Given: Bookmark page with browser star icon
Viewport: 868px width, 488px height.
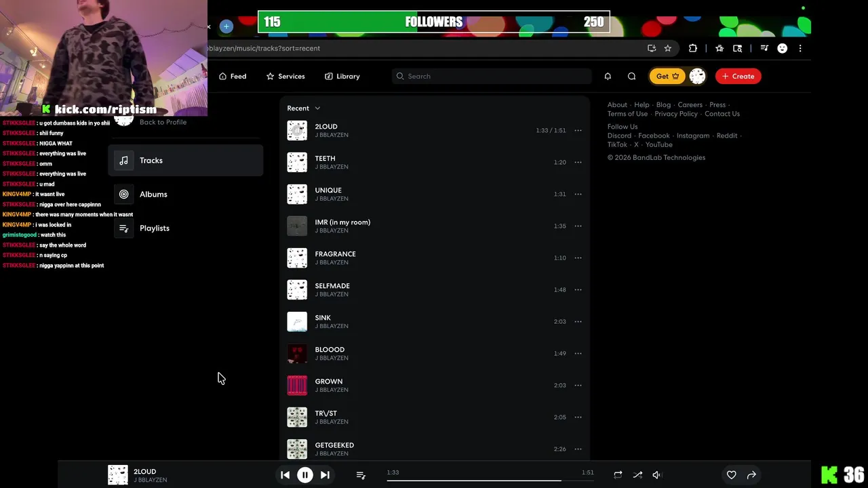Looking at the screenshot, I should 668,48.
